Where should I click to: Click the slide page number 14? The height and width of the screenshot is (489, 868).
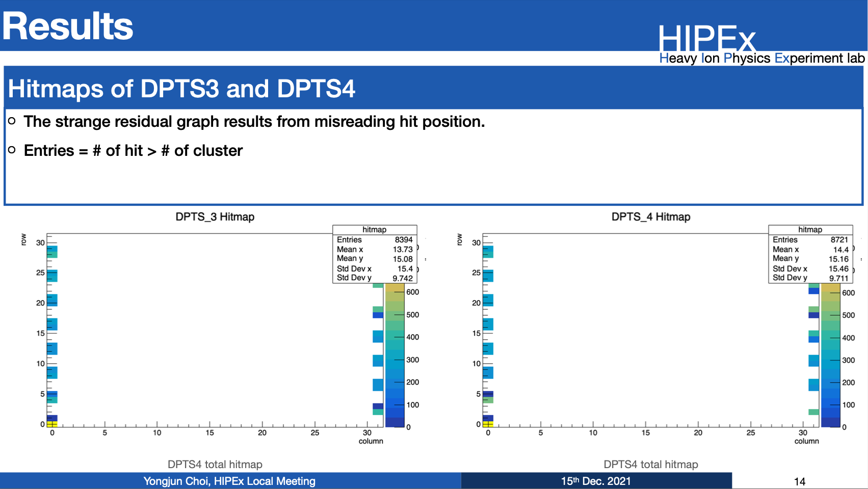click(x=800, y=482)
